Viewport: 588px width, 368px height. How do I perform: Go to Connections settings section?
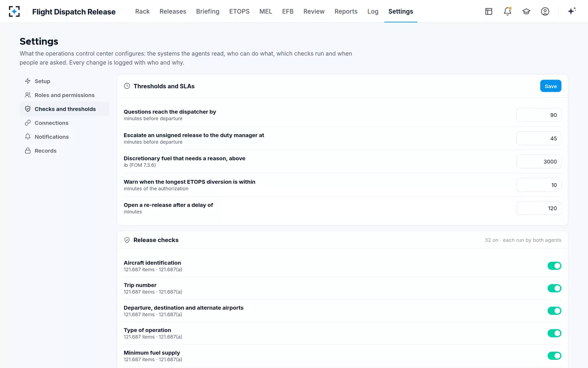(65, 123)
